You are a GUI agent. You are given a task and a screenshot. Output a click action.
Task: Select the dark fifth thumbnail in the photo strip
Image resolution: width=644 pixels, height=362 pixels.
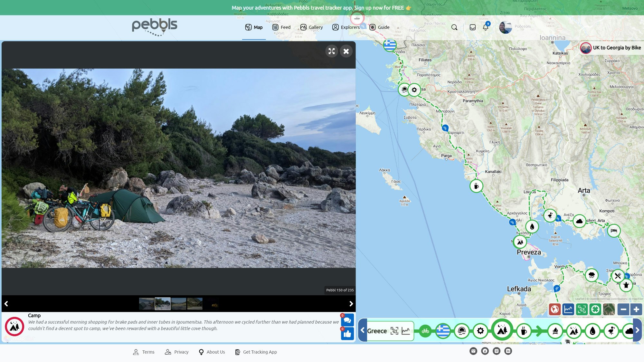coord(211,304)
